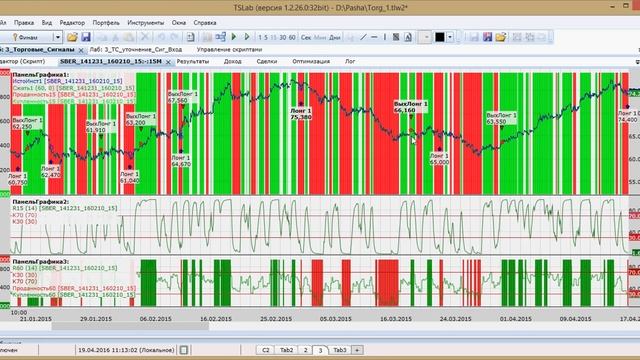Click the black color swatch

440,37
